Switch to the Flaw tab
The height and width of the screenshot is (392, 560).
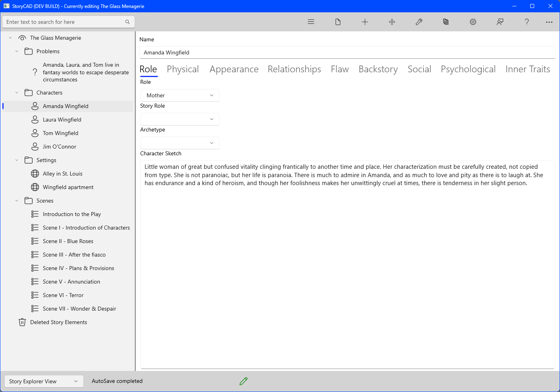pos(340,69)
